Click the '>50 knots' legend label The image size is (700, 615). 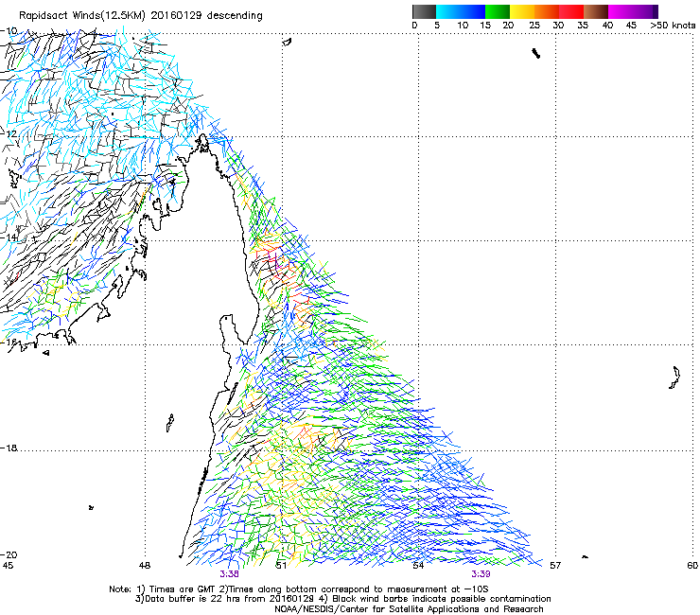click(x=673, y=26)
